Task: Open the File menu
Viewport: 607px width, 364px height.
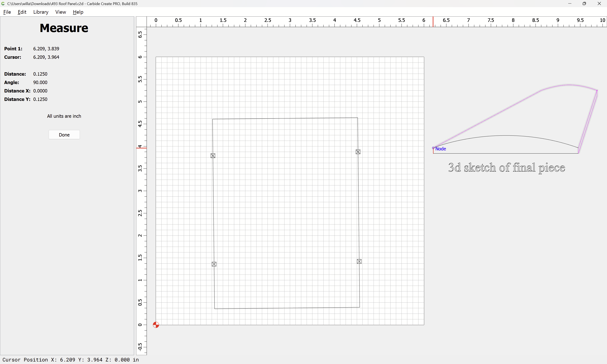Action: tap(7, 12)
